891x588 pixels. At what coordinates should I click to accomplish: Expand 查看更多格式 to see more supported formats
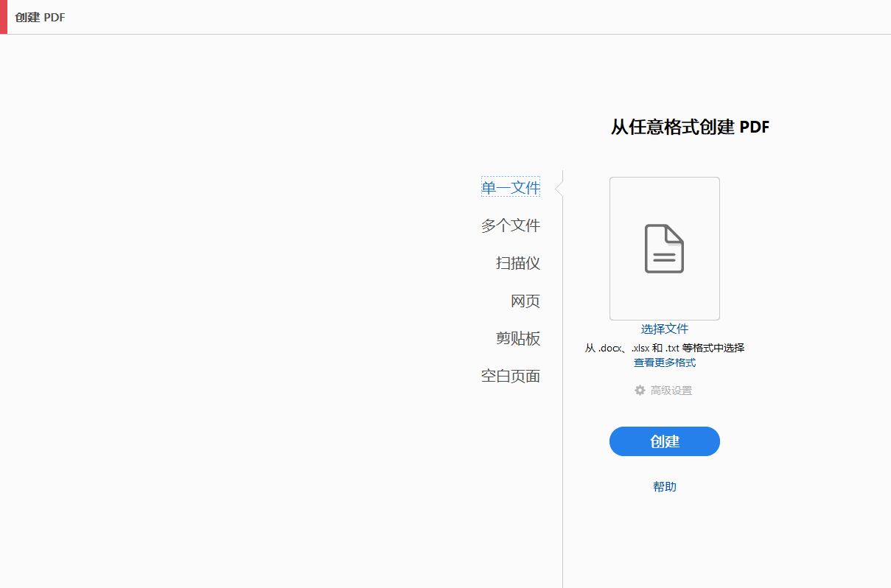coord(664,362)
